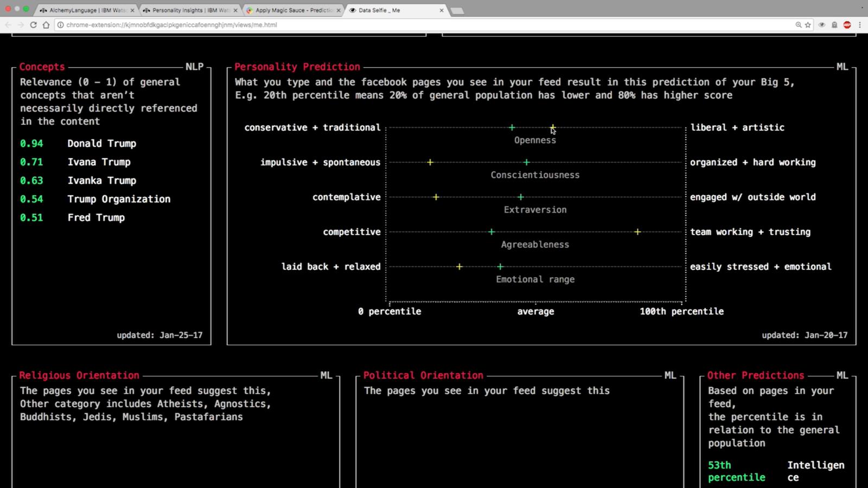Screen dimensions: 868x488
Task: View site info icon in address bar
Action: tap(61, 25)
